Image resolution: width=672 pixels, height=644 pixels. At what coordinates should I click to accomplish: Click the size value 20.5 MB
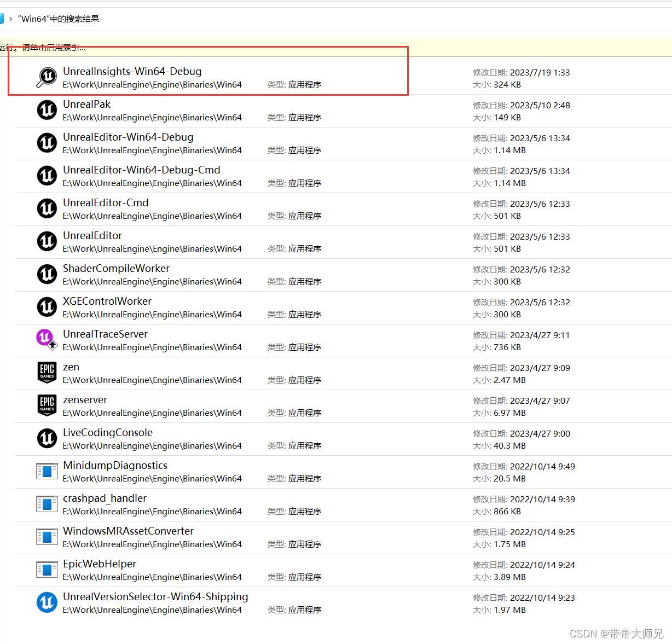pos(509,479)
